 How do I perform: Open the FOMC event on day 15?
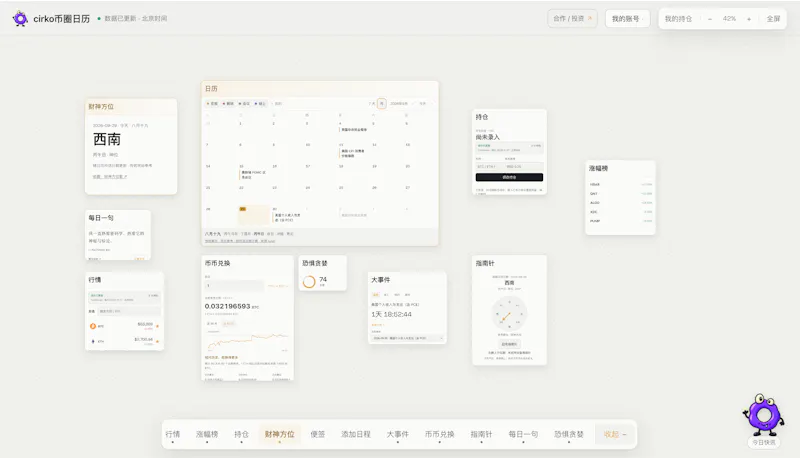coord(253,175)
